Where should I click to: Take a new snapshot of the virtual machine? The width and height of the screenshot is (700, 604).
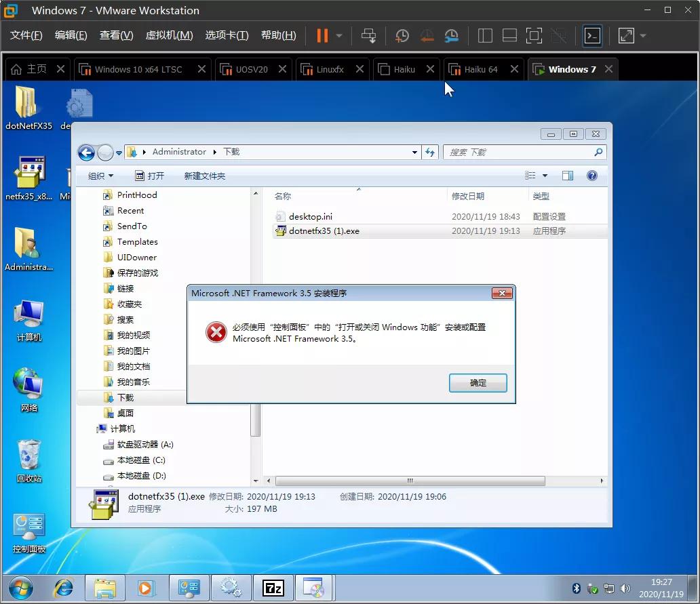(x=402, y=35)
